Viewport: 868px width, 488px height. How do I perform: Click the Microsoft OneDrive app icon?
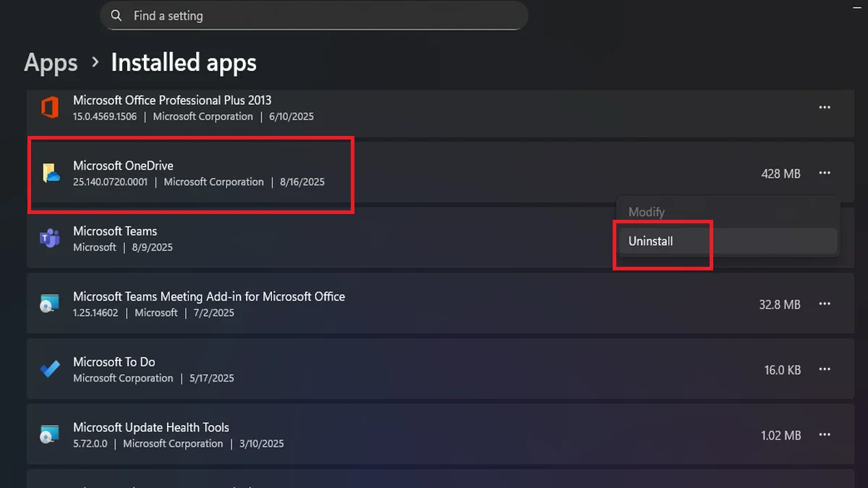tap(50, 173)
